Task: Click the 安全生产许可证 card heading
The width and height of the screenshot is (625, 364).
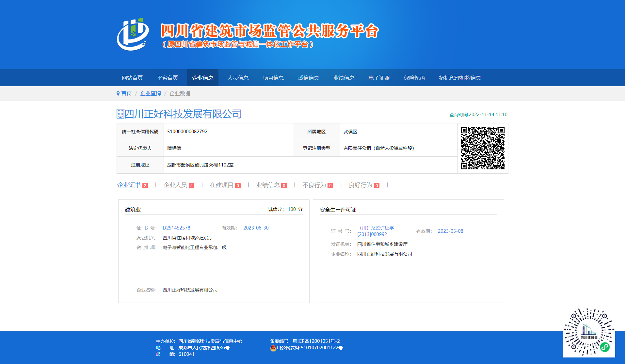Action: pyautogui.click(x=338, y=210)
